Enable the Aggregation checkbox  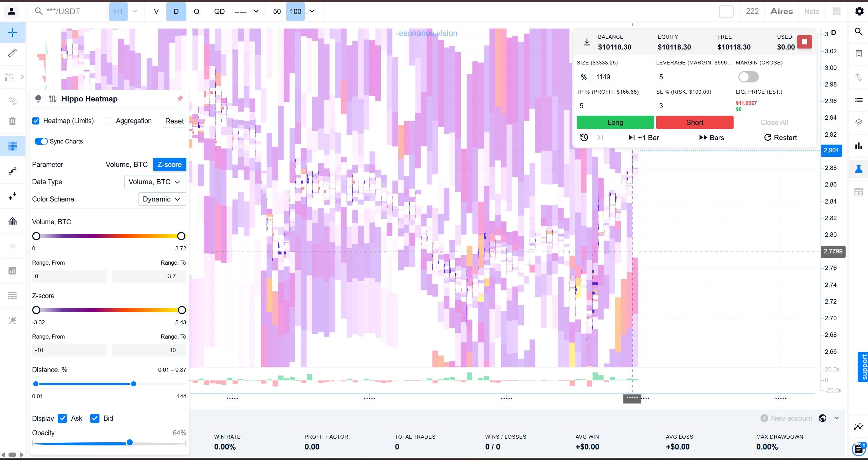coord(108,121)
